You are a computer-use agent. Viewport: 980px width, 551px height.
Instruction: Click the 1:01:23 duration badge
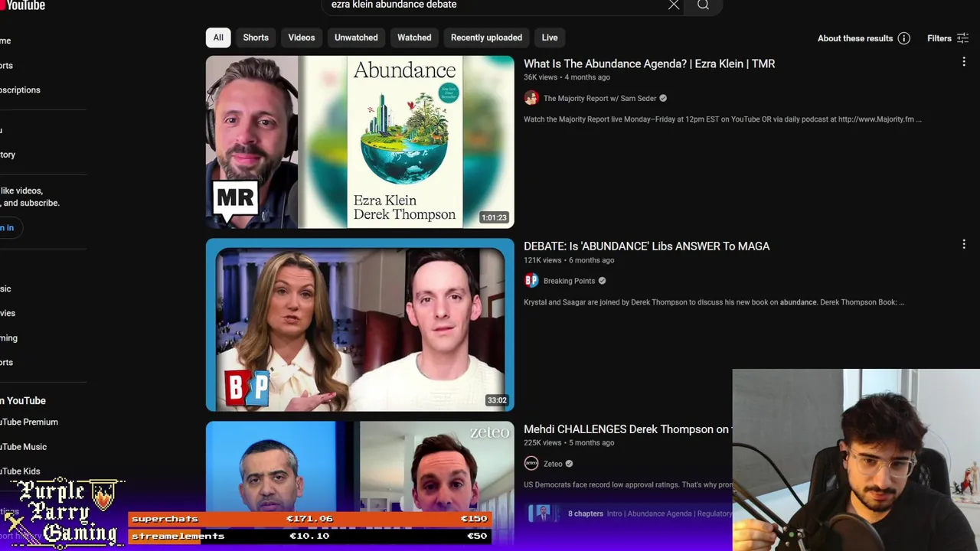[x=494, y=217]
